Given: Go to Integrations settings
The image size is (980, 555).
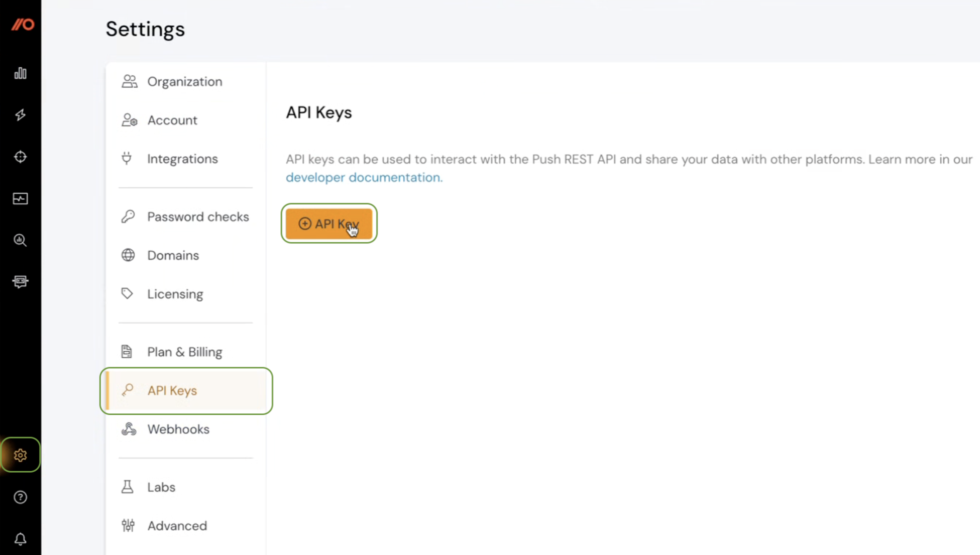Looking at the screenshot, I should click(x=182, y=159).
